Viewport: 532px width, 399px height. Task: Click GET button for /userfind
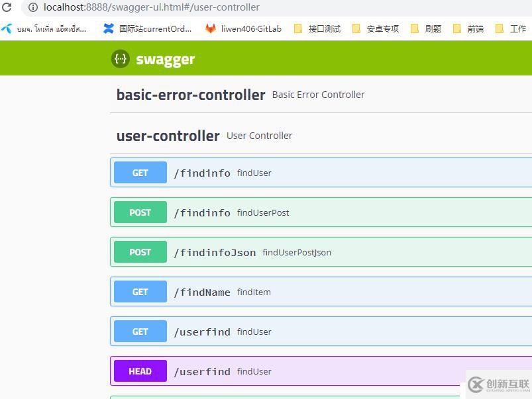click(140, 332)
